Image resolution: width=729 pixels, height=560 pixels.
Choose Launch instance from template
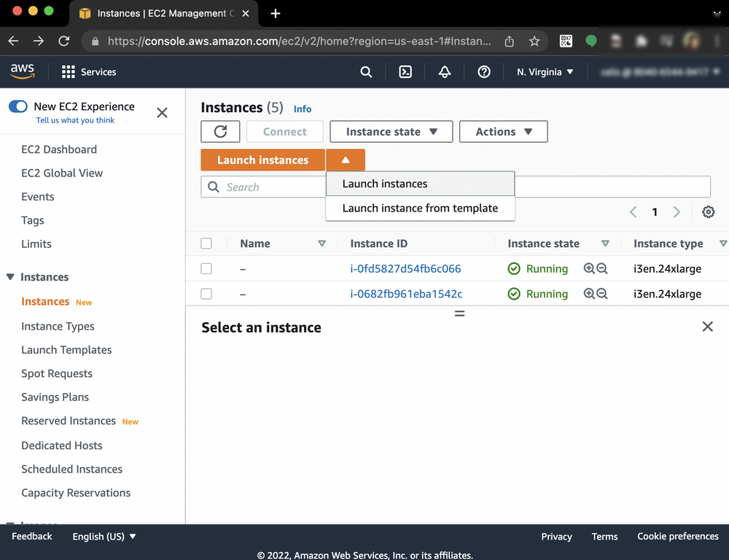pos(420,208)
